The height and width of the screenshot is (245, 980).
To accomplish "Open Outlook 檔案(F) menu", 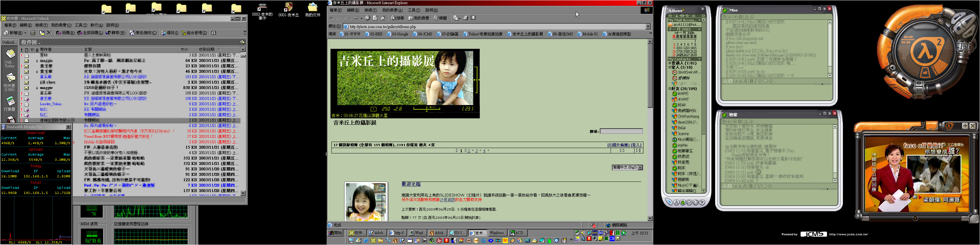I will 10,25.
